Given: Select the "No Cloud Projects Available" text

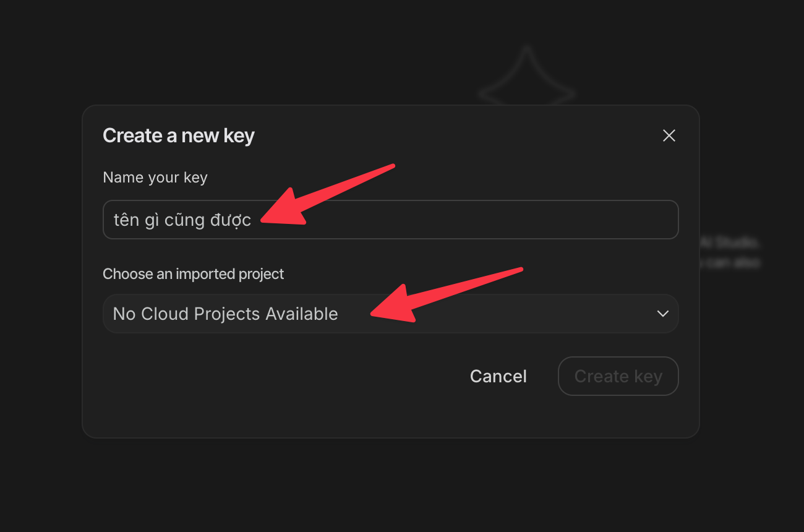Looking at the screenshot, I should coord(225,314).
